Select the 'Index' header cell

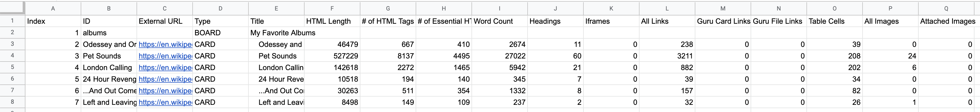point(53,21)
